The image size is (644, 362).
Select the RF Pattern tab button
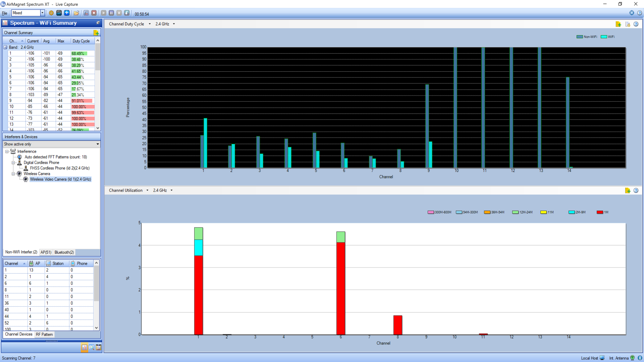point(44,334)
